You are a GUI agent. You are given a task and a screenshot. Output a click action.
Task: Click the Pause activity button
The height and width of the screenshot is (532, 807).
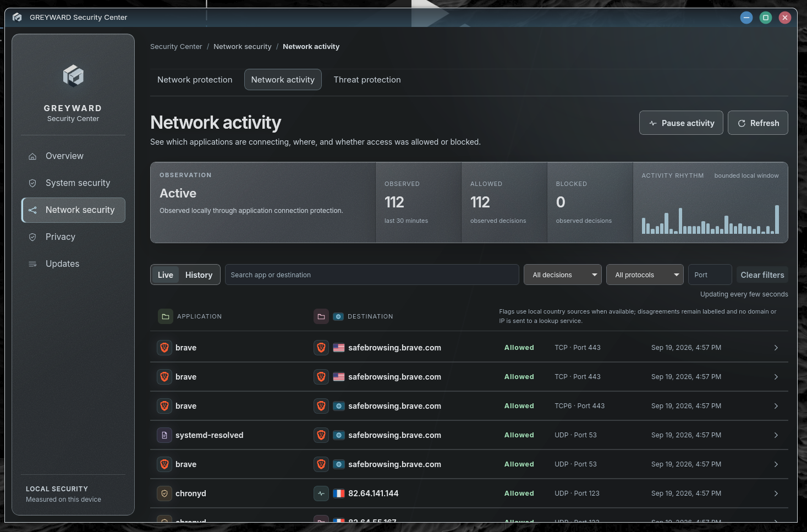coord(681,123)
